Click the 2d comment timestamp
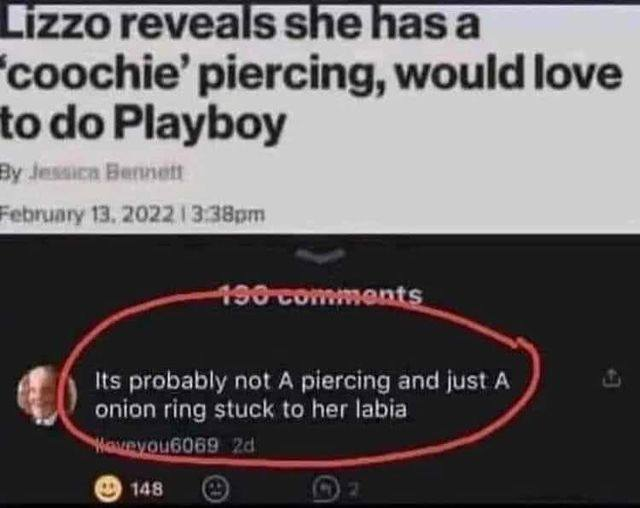The width and height of the screenshot is (640, 508). pyautogui.click(x=243, y=447)
